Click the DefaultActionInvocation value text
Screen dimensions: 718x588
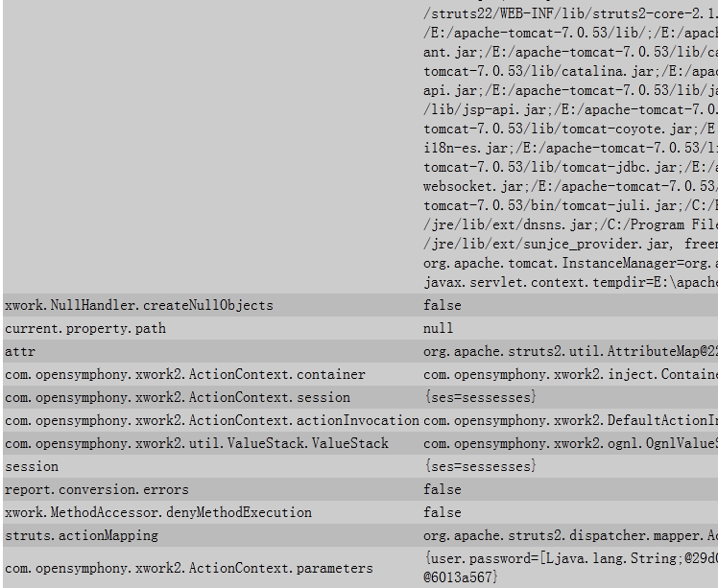coord(570,420)
